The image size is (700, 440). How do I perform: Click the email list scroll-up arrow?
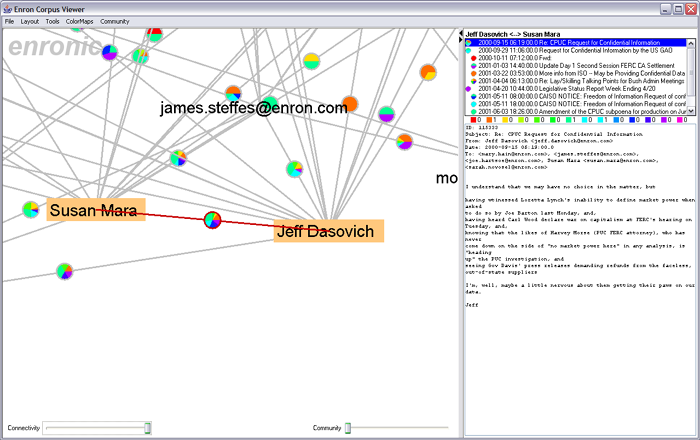pos(691,43)
